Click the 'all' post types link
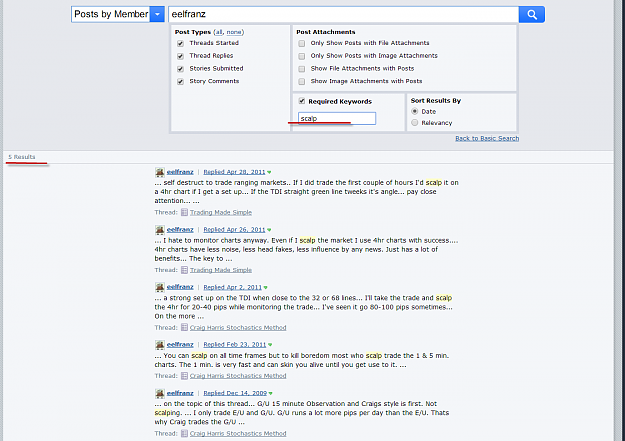This screenshot has height=441, width=625. point(219,32)
